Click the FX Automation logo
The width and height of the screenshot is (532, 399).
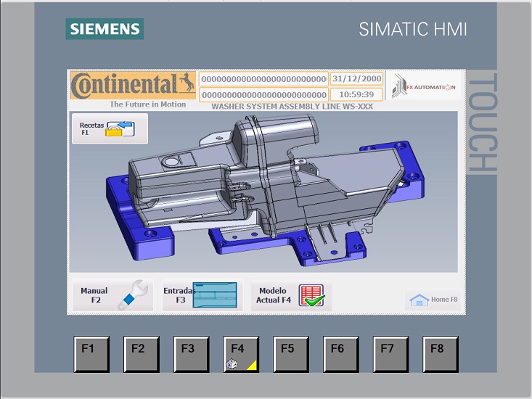click(424, 86)
